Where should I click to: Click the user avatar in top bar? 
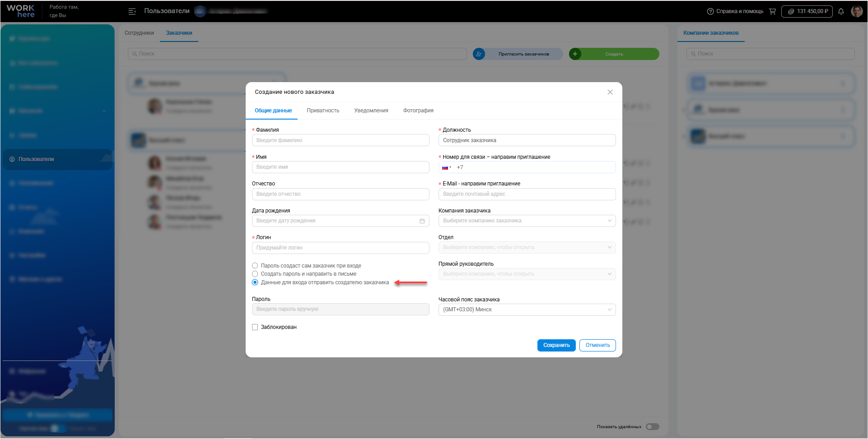pos(857,11)
